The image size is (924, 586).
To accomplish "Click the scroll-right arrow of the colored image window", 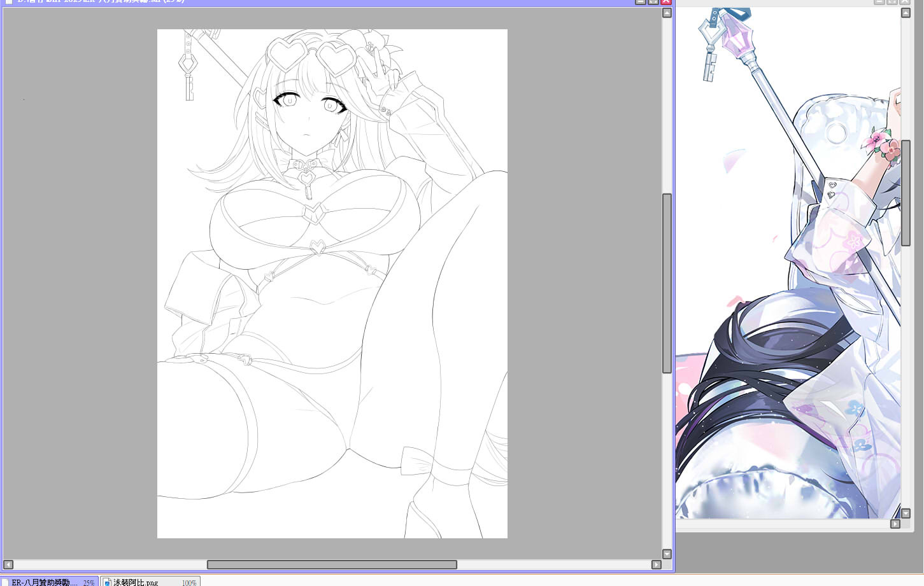I will pyautogui.click(x=895, y=524).
